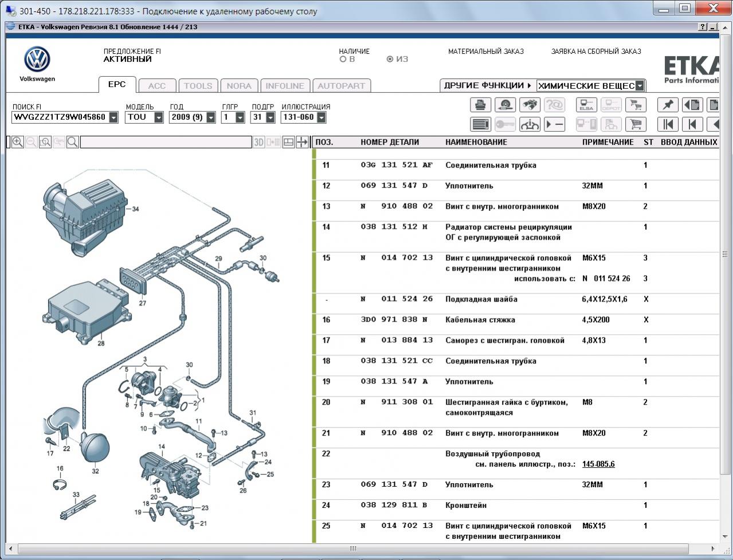Click the triangle and dash icon
The width and height of the screenshot is (733, 560).
coord(554,124)
